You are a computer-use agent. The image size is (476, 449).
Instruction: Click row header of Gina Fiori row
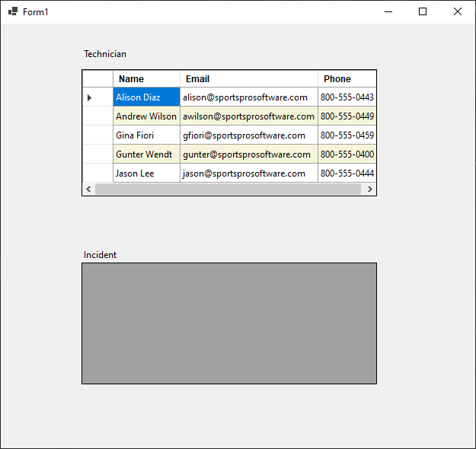click(97, 135)
